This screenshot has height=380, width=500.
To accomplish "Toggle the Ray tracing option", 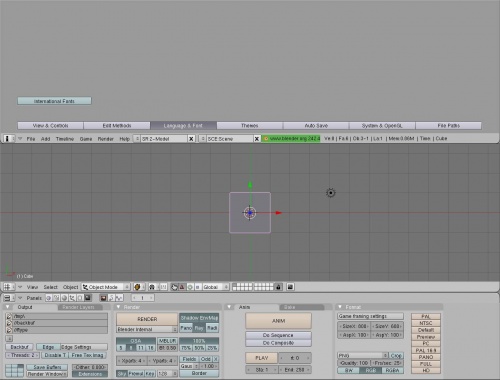I will pyautogui.click(x=199, y=328).
